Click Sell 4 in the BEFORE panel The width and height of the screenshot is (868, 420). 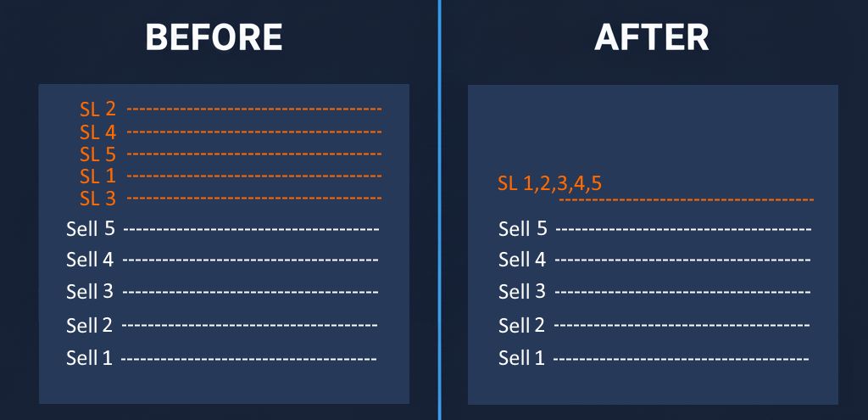pyautogui.click(x=90, y=259)
